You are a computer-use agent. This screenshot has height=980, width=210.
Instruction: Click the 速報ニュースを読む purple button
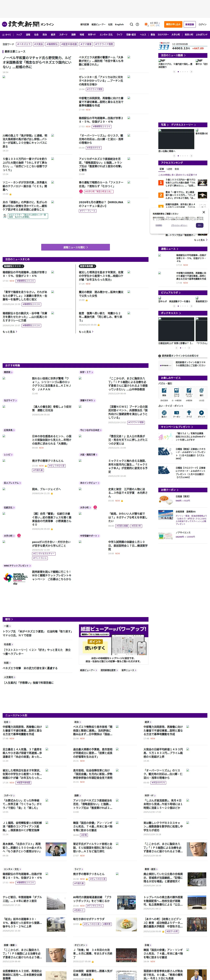click(x=75, y=247)
